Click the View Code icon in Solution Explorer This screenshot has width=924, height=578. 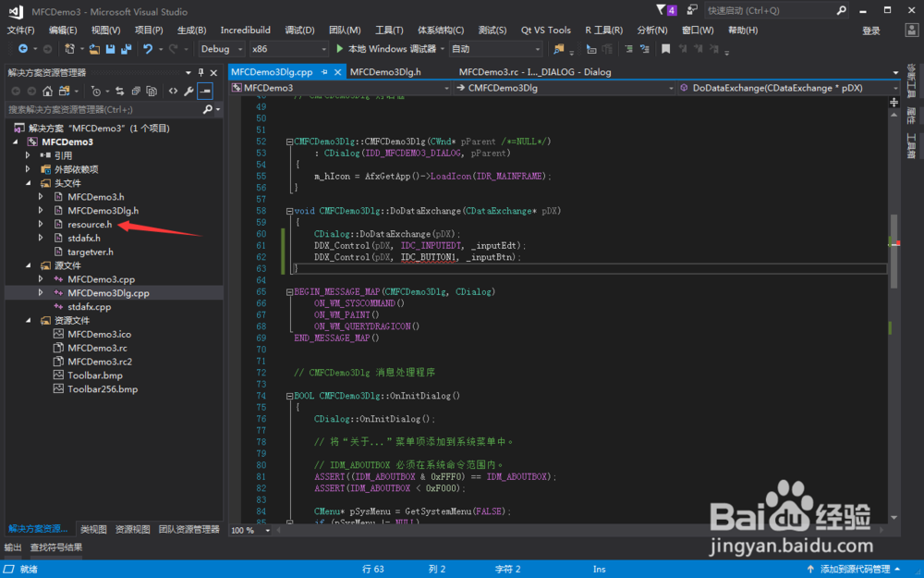(173, 91)
